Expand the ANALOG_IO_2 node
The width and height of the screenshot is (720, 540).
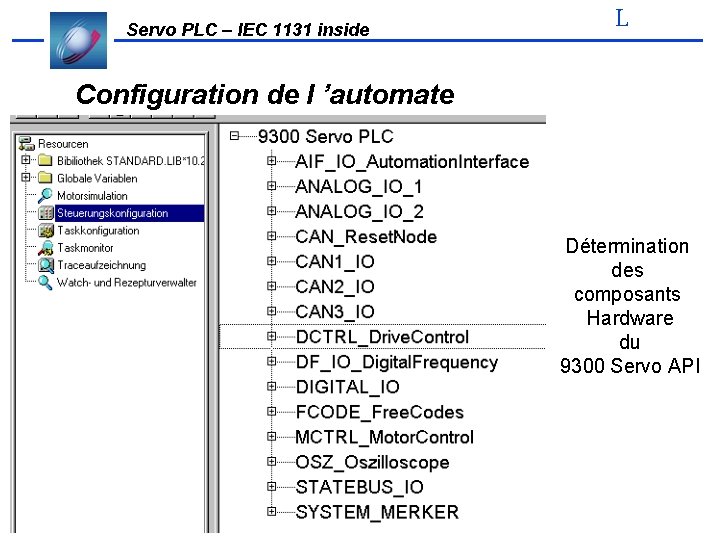click(271, 211)
